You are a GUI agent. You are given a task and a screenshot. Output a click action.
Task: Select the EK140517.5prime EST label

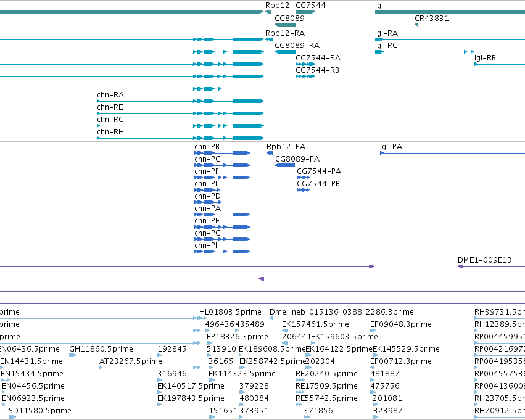191,386
